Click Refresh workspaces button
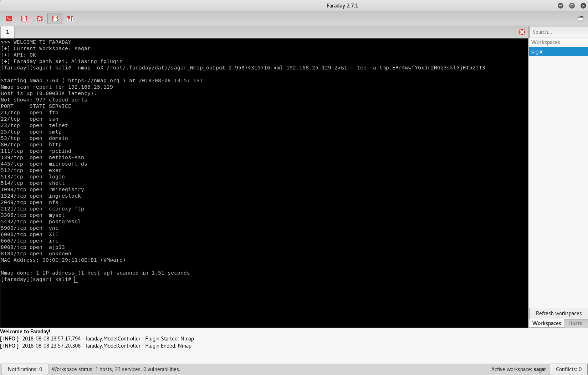 pyautogui.click(x=558, y=313)
